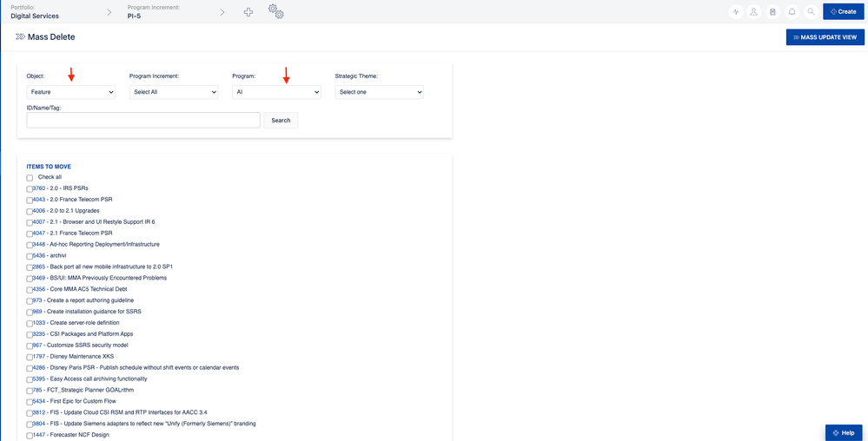868x441 pixels.
Task: Check the 2.0 to 2.1 Upgrades item
Action: [x=30, y=211]
